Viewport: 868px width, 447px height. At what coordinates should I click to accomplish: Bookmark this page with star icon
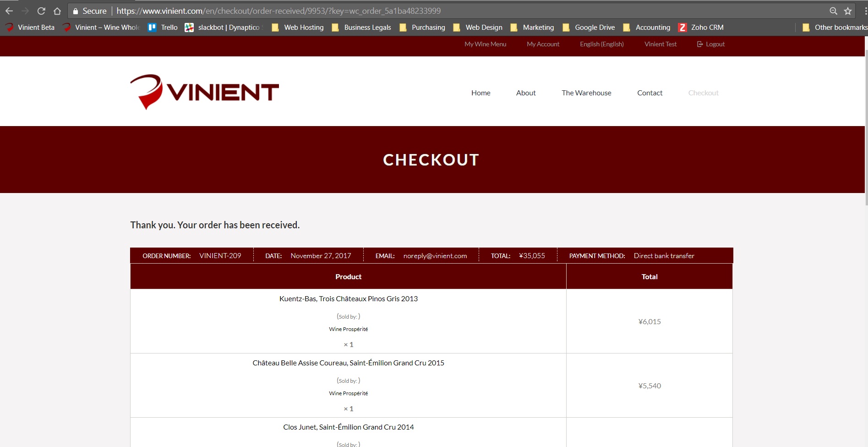tap(848, 11)
